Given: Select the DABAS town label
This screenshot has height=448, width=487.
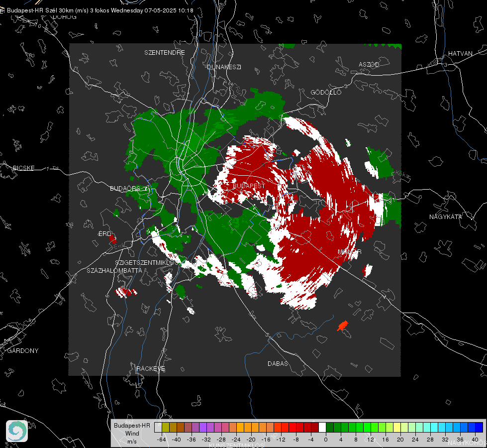Looking at the screenshot, I should [x=278, y=363].
